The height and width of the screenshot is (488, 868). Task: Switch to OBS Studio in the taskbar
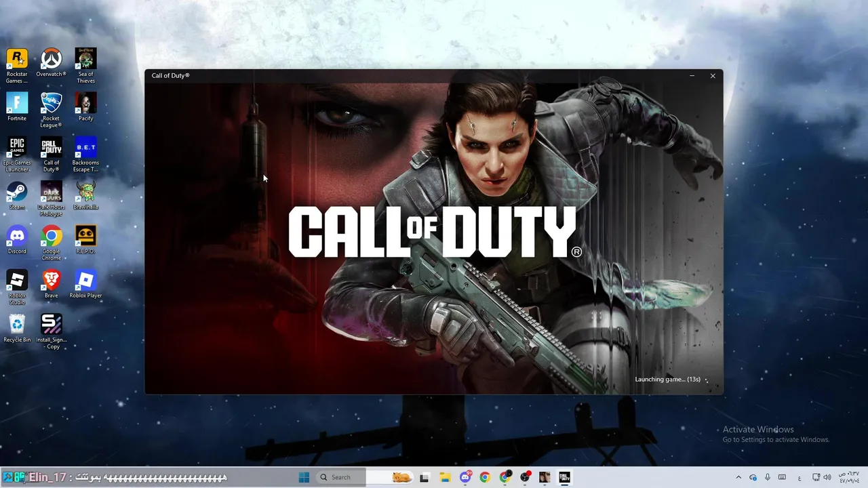525,477
